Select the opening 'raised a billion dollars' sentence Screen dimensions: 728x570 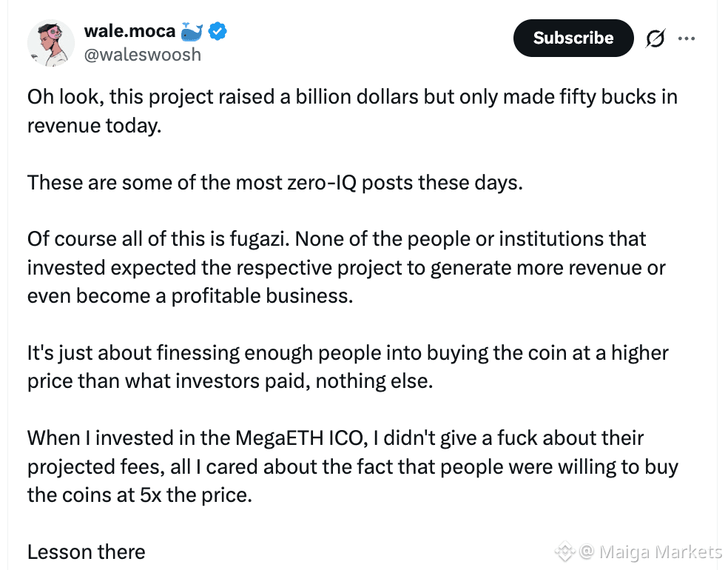pos(352,111)
